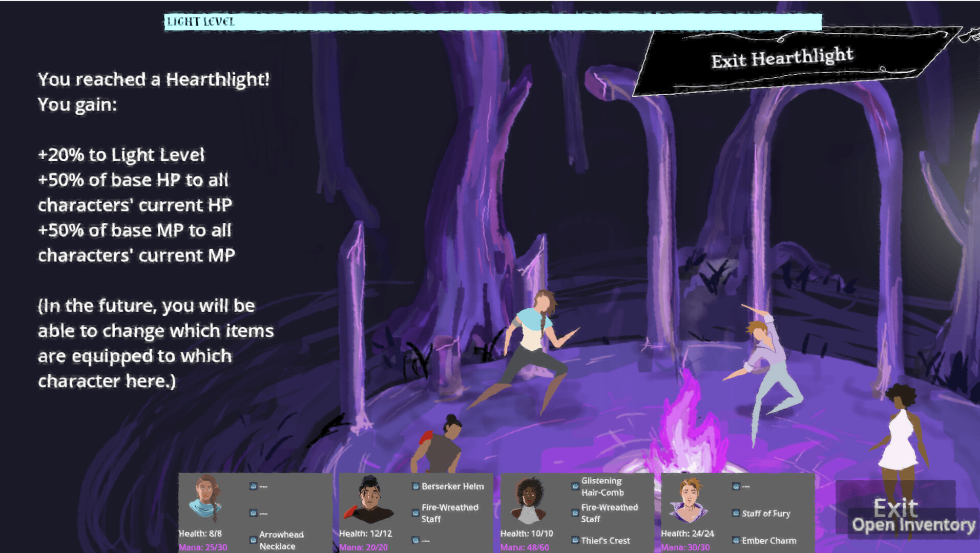
Task: Click the Ember Charm equipment icon
Action: (x=735, y=541)
